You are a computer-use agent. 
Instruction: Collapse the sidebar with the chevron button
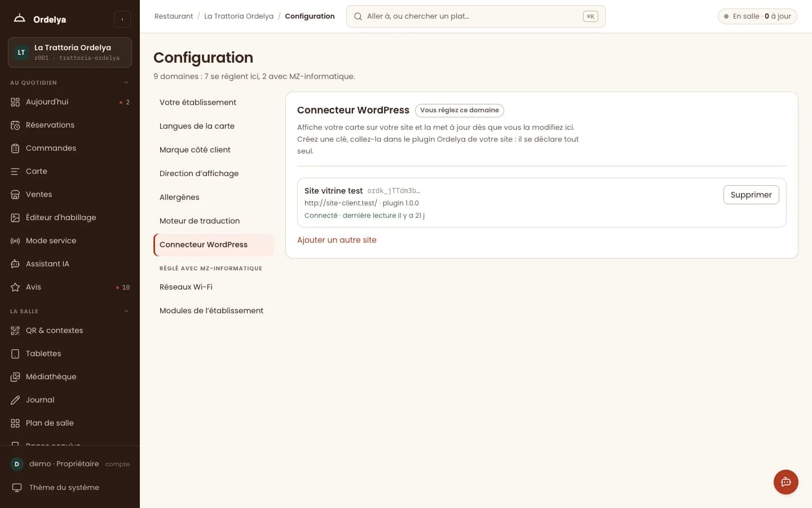point(122,19)
